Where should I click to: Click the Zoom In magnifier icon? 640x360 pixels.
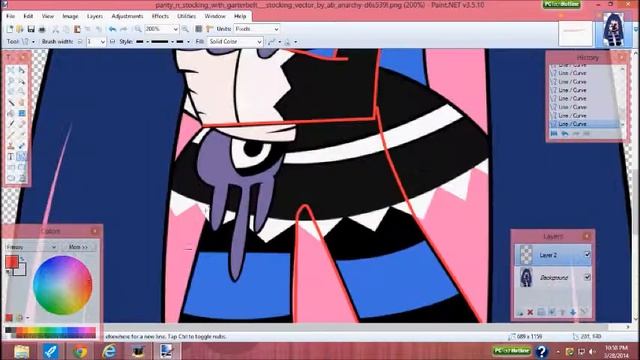185,29
